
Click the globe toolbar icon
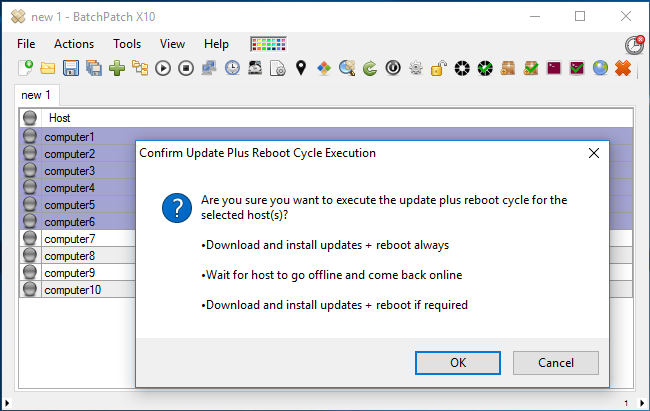(600, 68)
